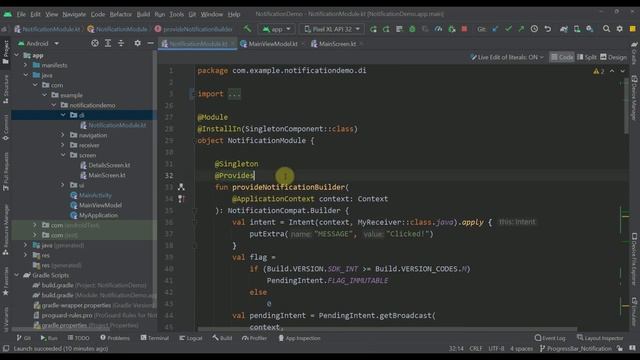Expand the manifests folder
This screenshot has width=640, height=360.
click(x=25, y=65)
